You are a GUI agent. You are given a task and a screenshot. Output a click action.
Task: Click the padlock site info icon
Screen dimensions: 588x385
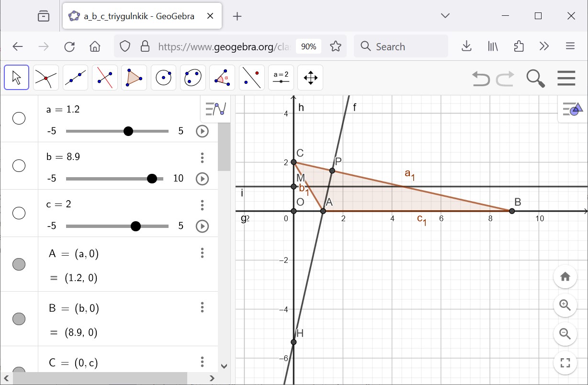click(x=145, y=46)
